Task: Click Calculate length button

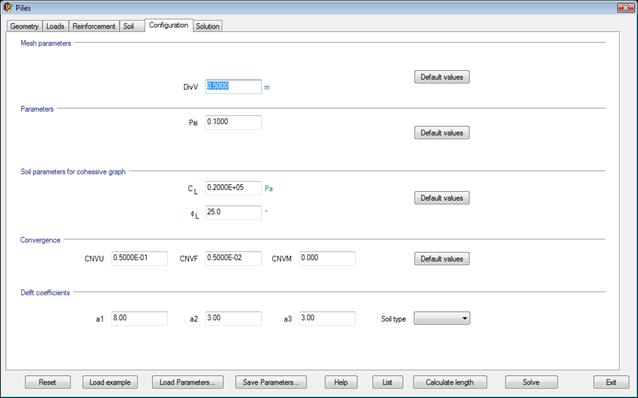Action: [x=450, y=382]
